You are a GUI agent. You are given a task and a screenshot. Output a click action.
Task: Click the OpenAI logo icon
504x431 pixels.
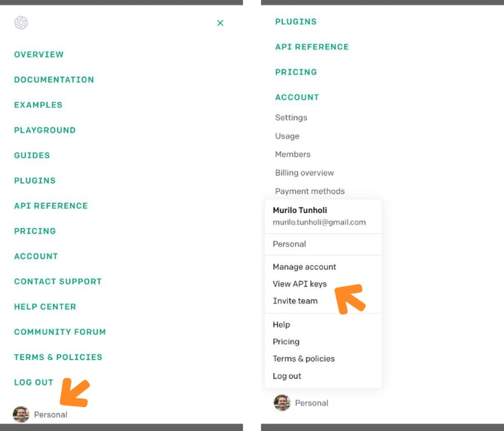point(21,23)
